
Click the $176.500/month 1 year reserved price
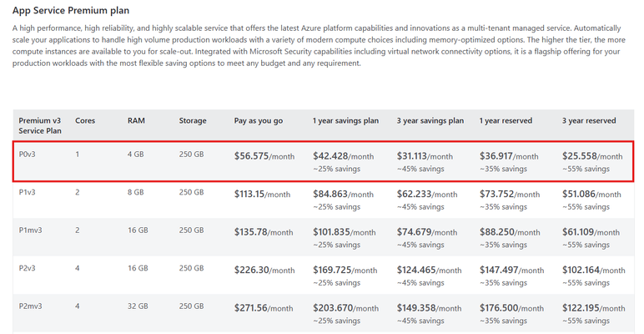point(511,308)
